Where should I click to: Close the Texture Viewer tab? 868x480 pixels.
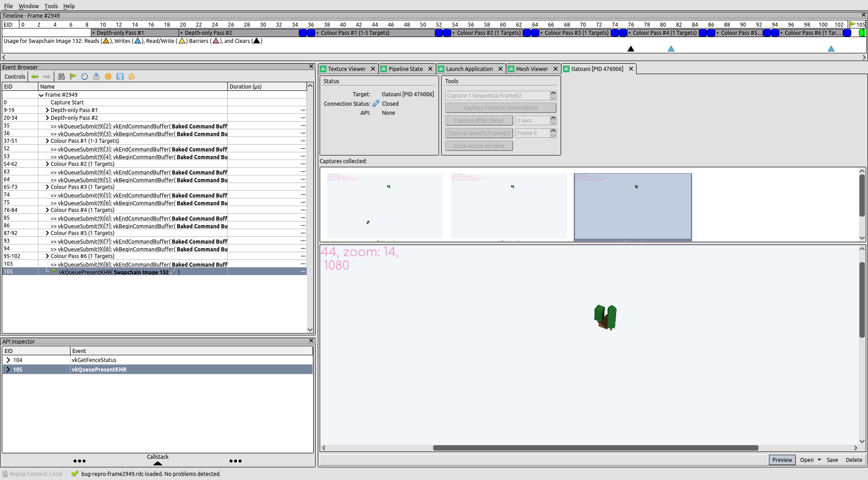pyautogui.click(x=373, y=69)
